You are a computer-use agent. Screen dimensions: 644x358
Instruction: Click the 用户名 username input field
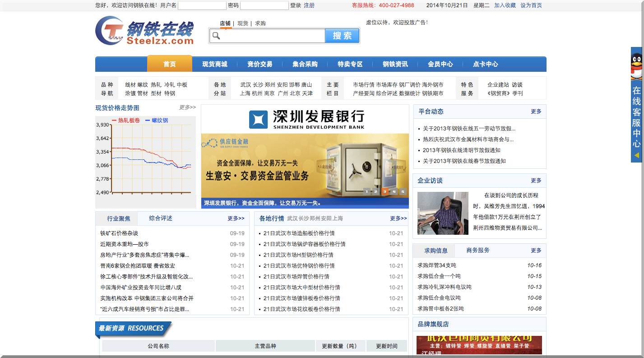[202, 5]
